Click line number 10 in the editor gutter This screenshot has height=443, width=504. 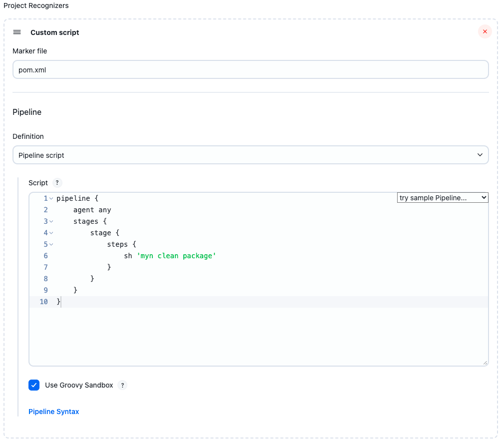click(x=43, y=302)
